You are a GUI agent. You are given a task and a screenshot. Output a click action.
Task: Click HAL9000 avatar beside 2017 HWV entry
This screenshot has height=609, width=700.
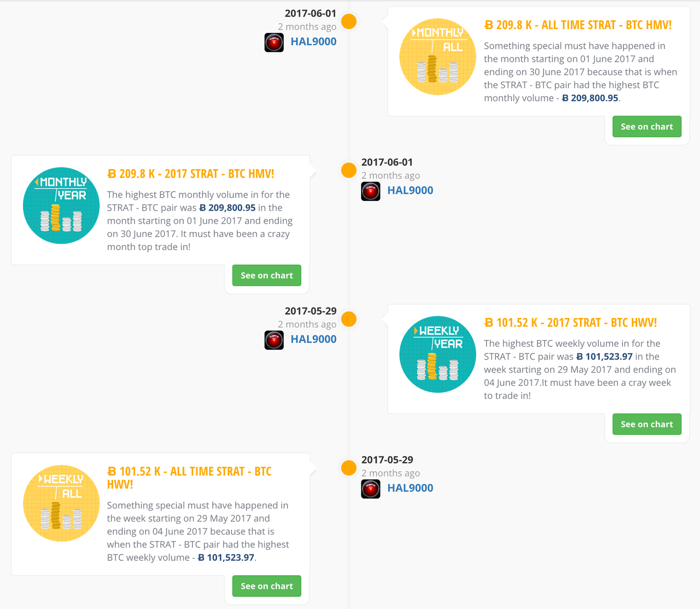click(x=274, y=340)
